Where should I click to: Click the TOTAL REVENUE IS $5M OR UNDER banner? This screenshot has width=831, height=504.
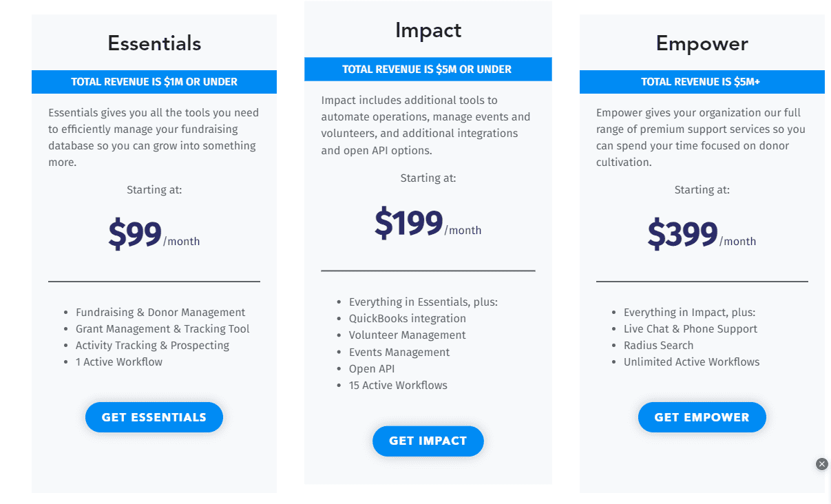click(x=428, y=69)
